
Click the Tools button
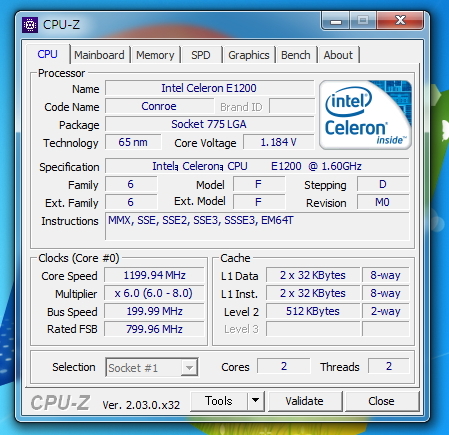pyautogui.click(x=219, y=401)
